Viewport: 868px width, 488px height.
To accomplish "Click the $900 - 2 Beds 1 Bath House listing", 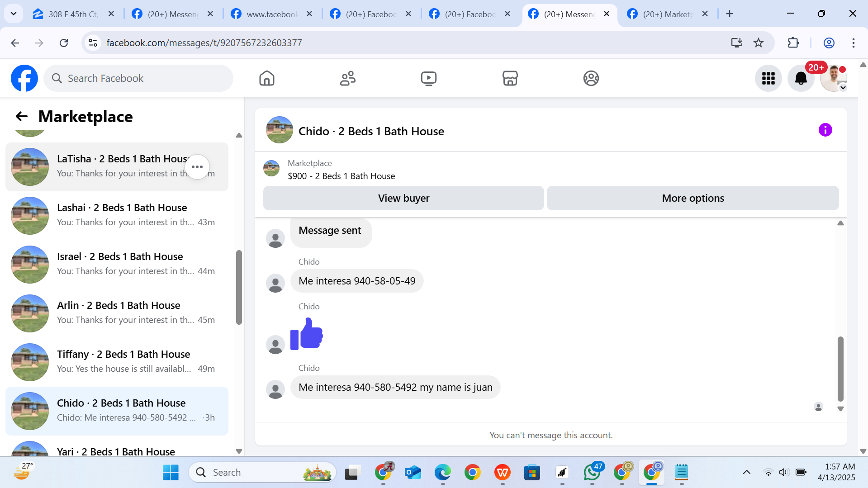I will point(341,176).
